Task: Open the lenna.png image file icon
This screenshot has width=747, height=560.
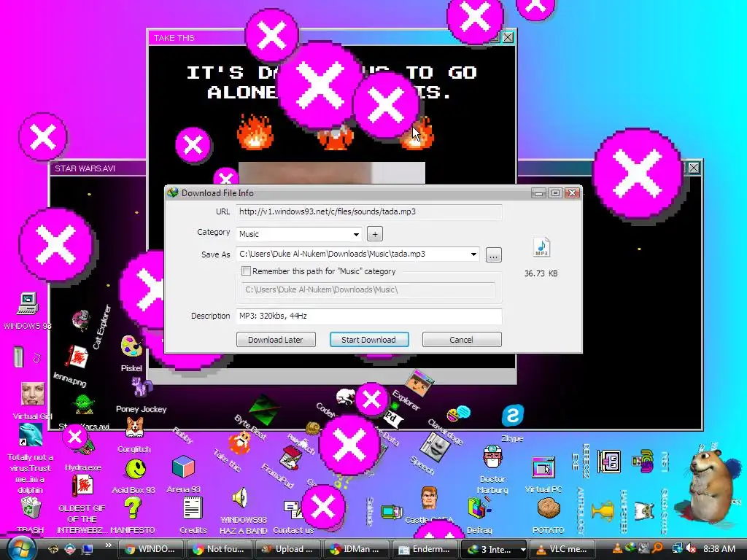Action: click(x=77, y=356)
